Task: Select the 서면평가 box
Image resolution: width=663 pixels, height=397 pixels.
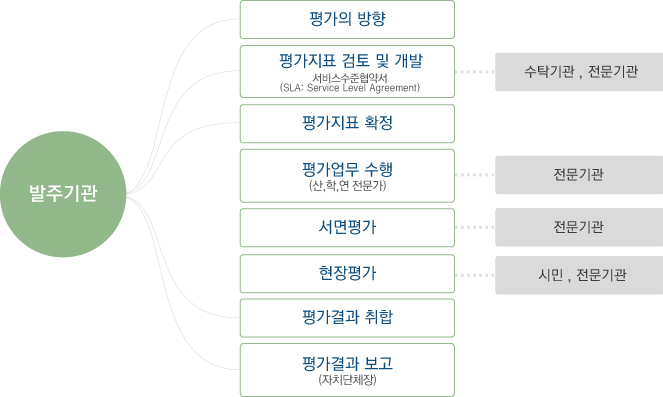Action: [347, 228]
